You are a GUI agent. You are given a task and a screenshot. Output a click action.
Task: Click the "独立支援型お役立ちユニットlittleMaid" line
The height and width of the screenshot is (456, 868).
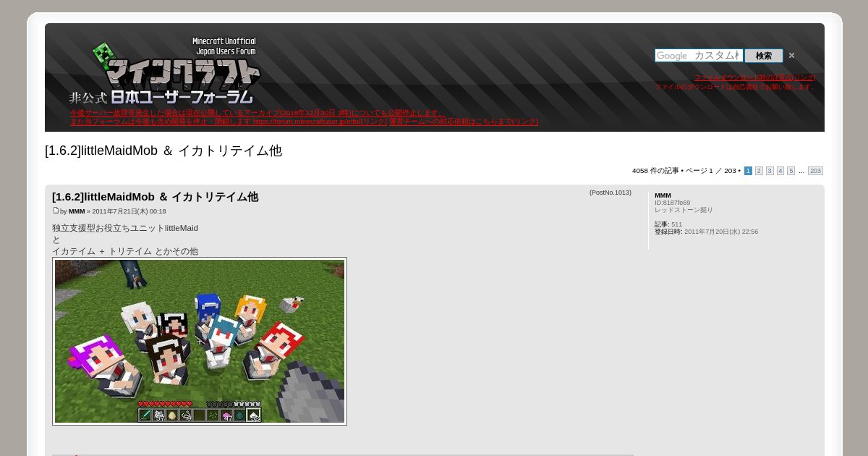click(x=125, y=228)
